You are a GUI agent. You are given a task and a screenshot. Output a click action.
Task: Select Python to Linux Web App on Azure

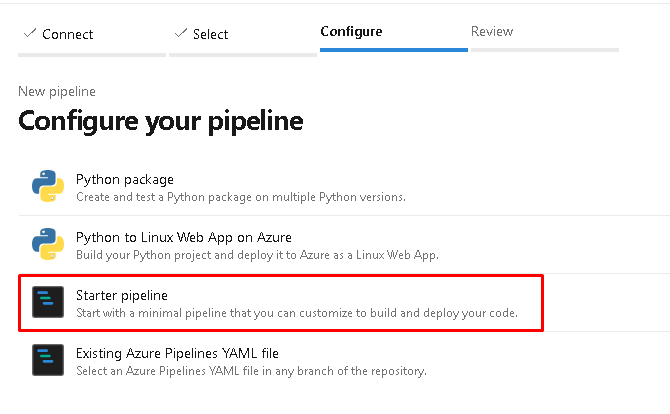(x=184, y=237)
